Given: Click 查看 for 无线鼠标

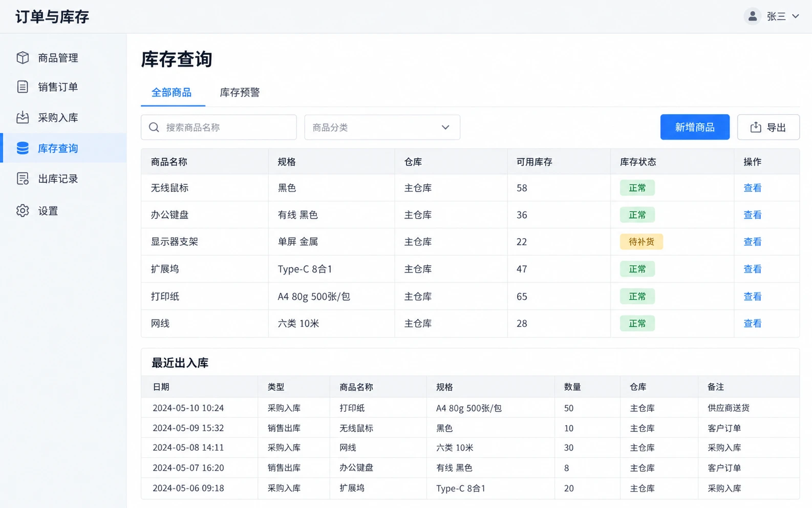Looking at the screenshot, I should tap(752, 188).
